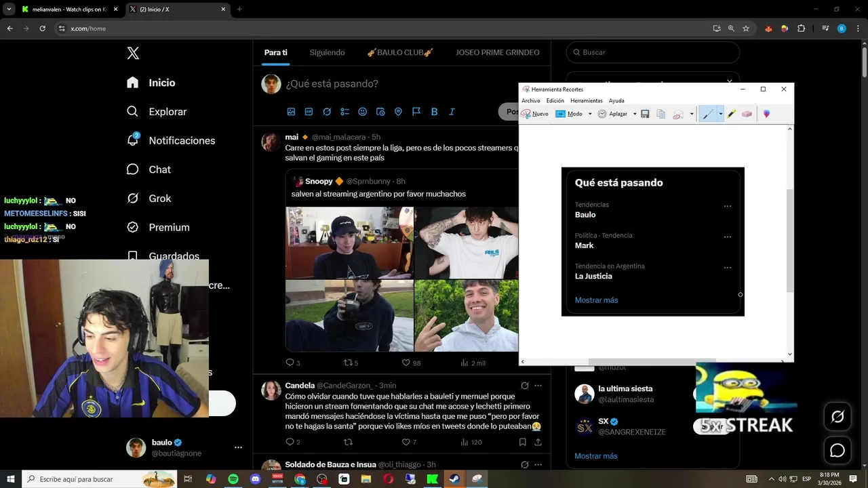Switch to Para ti tab
868x488 pixels.
coord(276,52)
